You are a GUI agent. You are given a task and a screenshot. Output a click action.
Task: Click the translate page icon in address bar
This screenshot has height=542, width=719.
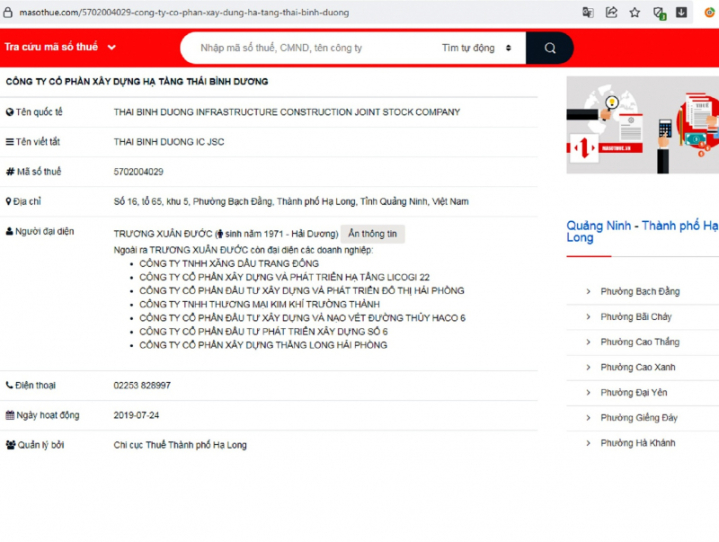click(587, 13)
